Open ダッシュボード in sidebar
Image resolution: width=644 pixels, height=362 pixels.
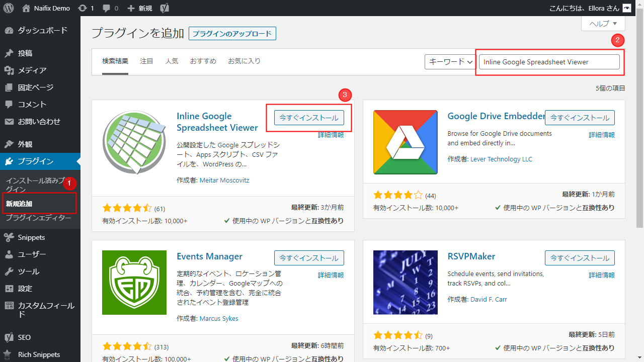pos(40,30)
